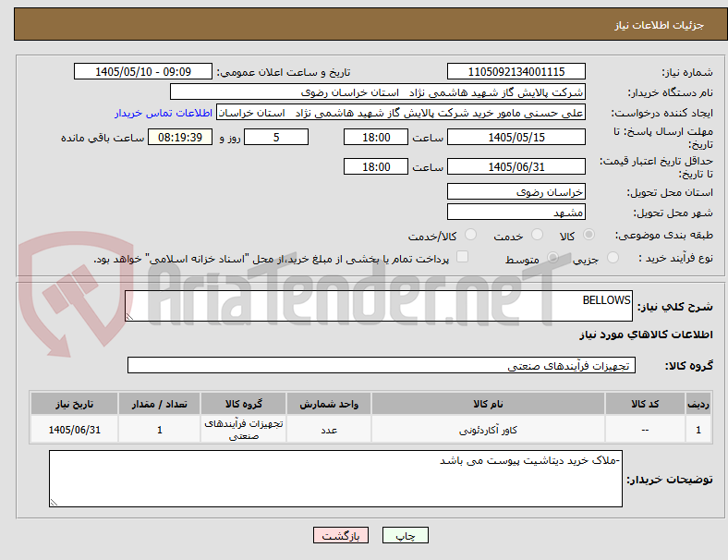Click the گروه کالا column header
The height and width of the screenshot is (560, 728).
(244, 404)
